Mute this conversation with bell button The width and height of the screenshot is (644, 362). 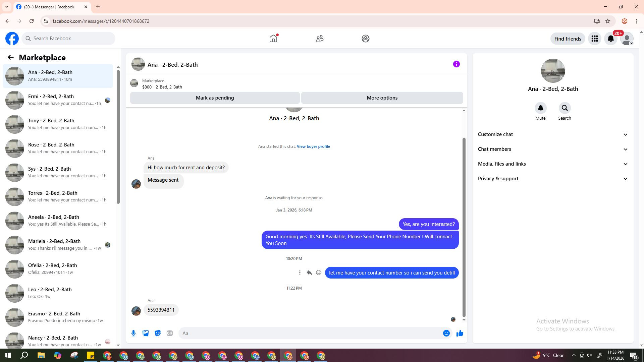click(540, 108)
